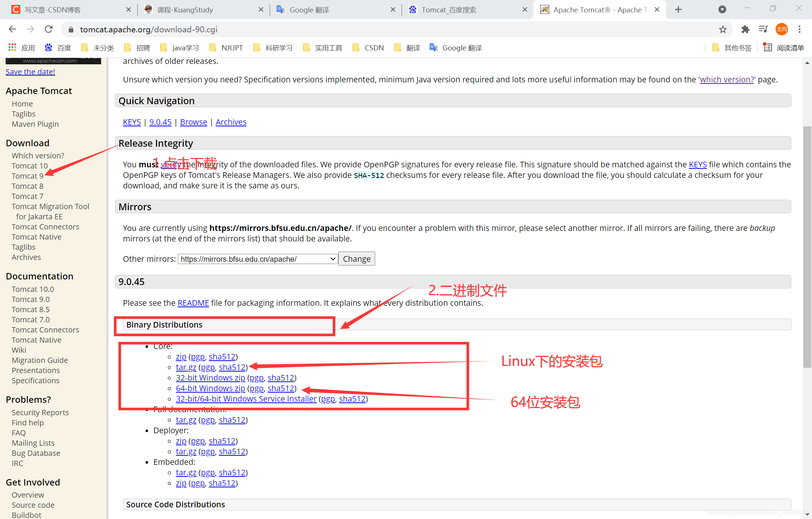
Task: Go back to previous page
Action: pos(12,29)
